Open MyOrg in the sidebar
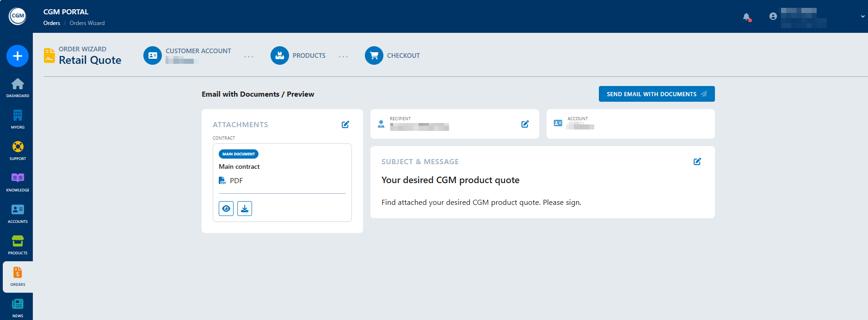This screenshot has height=320, width=868. click(x=18, y=119)
